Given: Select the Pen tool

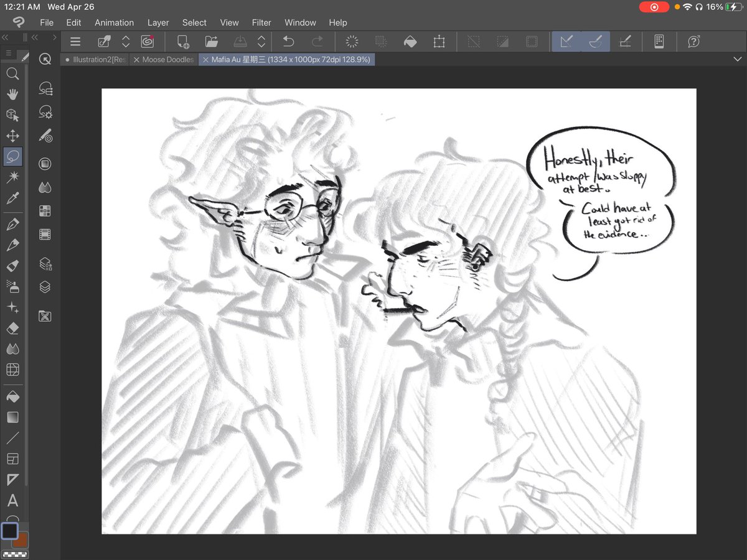Looking at the screenshot, I should point(12,224).
